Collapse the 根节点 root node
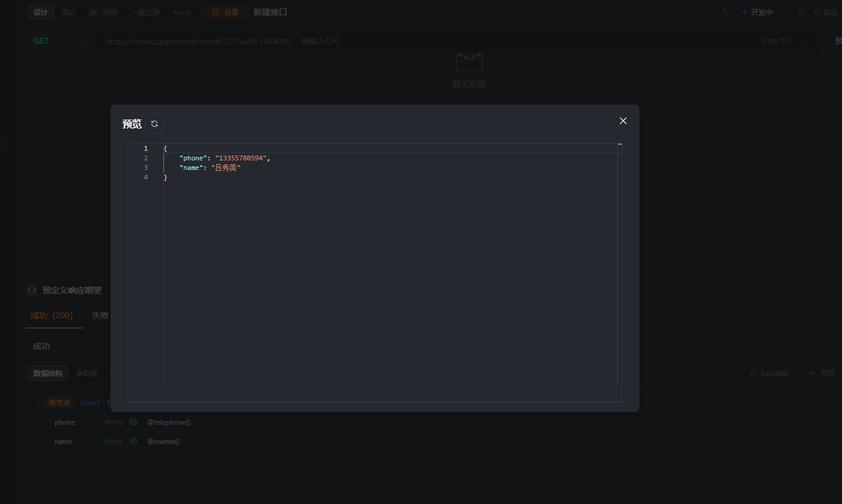Viewport: 842px width, 504px height. pyautogui.click(x=37, y=402)
